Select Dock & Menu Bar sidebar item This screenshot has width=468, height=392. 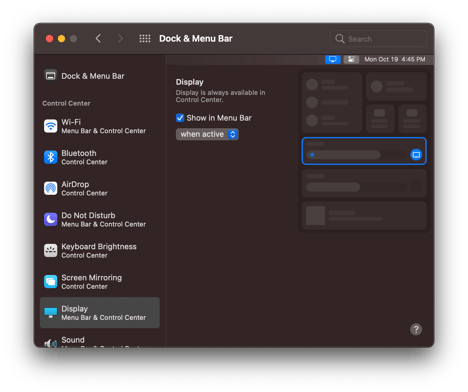[x=100, y=76]
